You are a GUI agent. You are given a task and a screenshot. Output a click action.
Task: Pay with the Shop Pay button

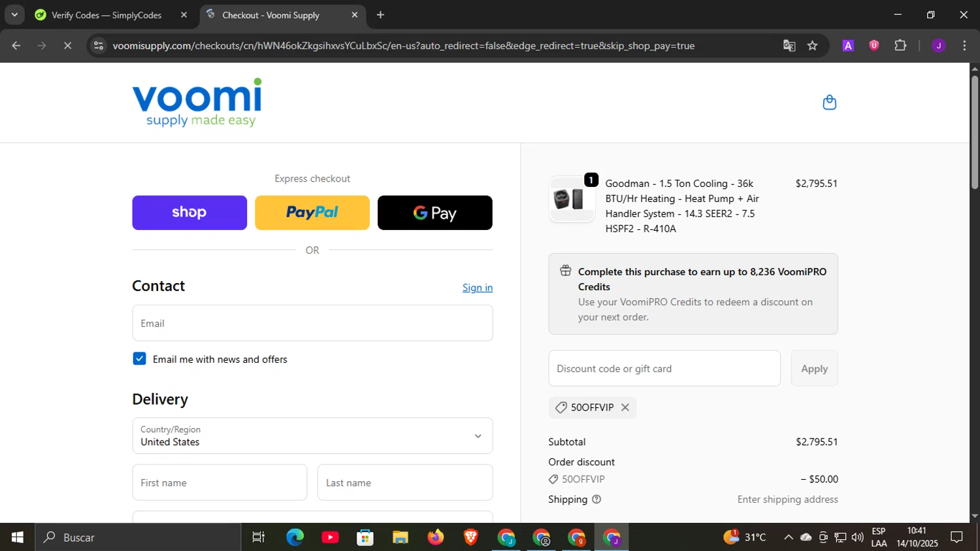click(189, 212)
